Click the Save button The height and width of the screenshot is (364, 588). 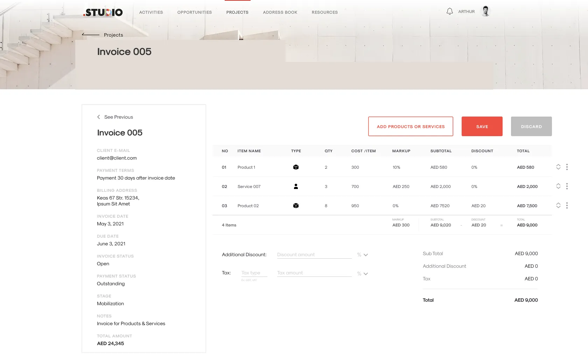pyautogui.click(x=482, y=126)
